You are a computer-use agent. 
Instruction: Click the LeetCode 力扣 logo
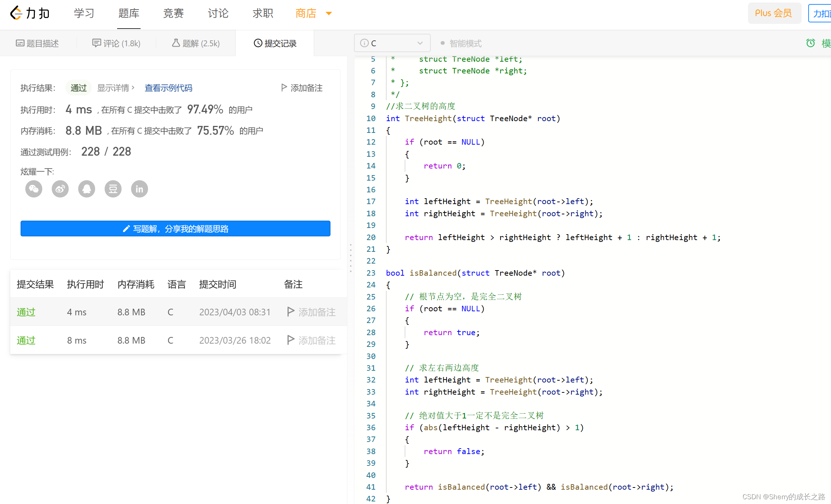pyautogui.click(x=29, y=13)
